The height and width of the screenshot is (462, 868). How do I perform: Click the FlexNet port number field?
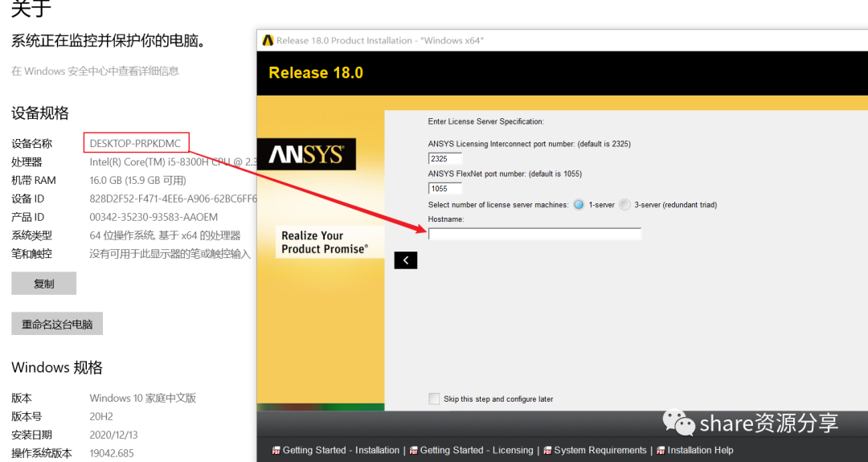coord(444,189)
